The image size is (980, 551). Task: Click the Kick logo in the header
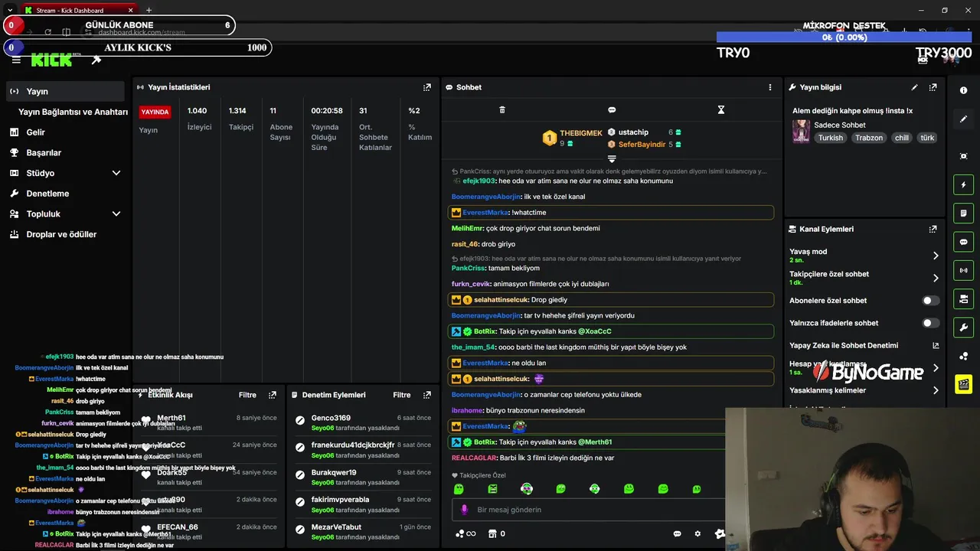tap(51, 60)
